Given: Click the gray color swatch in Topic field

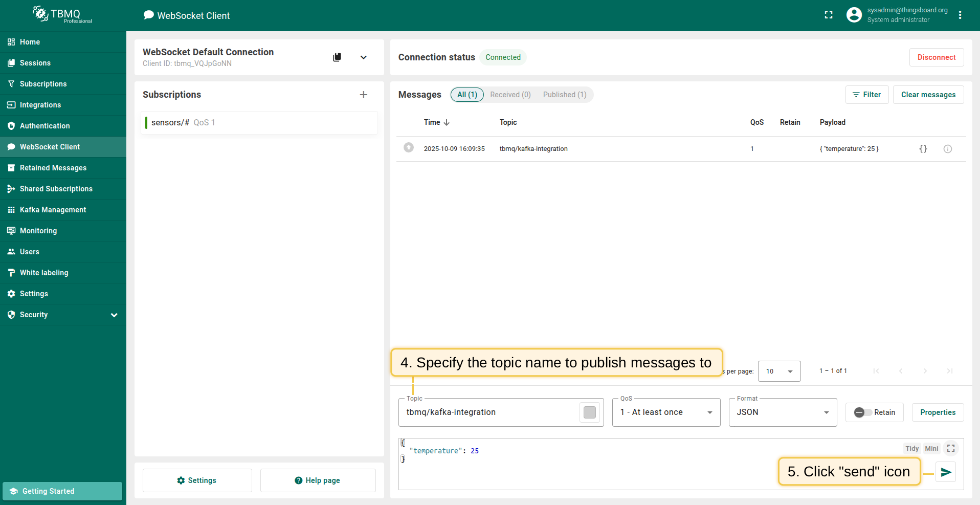Looking at the screenshot, I should pyautogui.click(x=589, y=412).
